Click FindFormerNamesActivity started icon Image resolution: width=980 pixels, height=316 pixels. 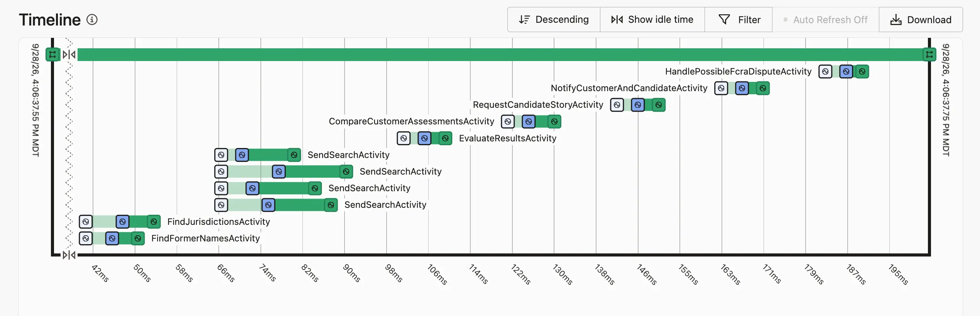click(112, 238)
